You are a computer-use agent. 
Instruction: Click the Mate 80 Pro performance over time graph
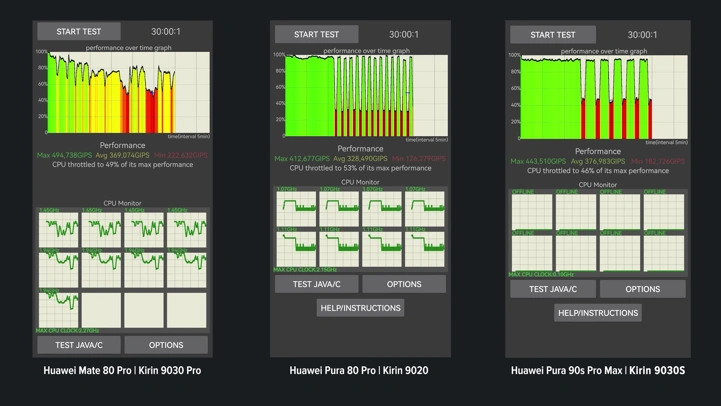pyautogui.click(x=129, y=92)
